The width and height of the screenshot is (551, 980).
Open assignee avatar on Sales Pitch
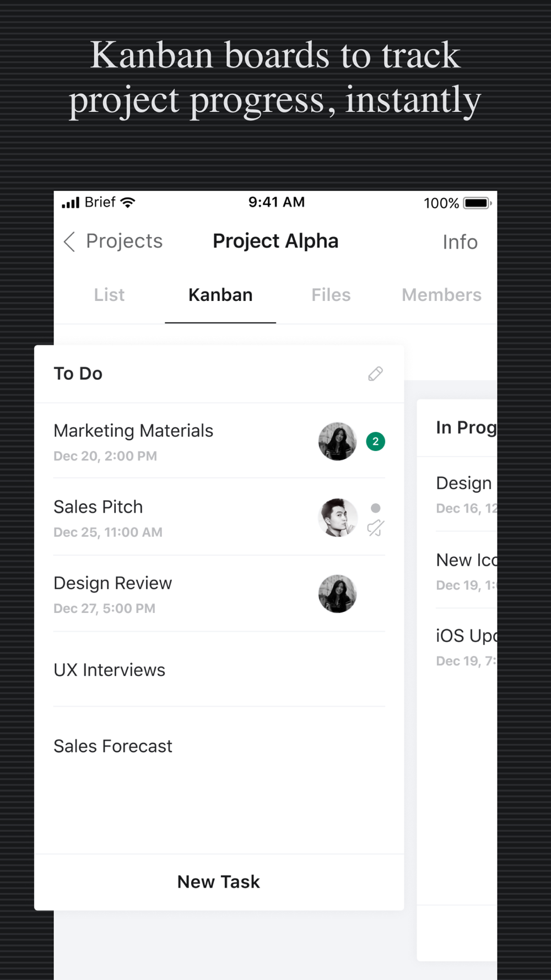point(337,518)
